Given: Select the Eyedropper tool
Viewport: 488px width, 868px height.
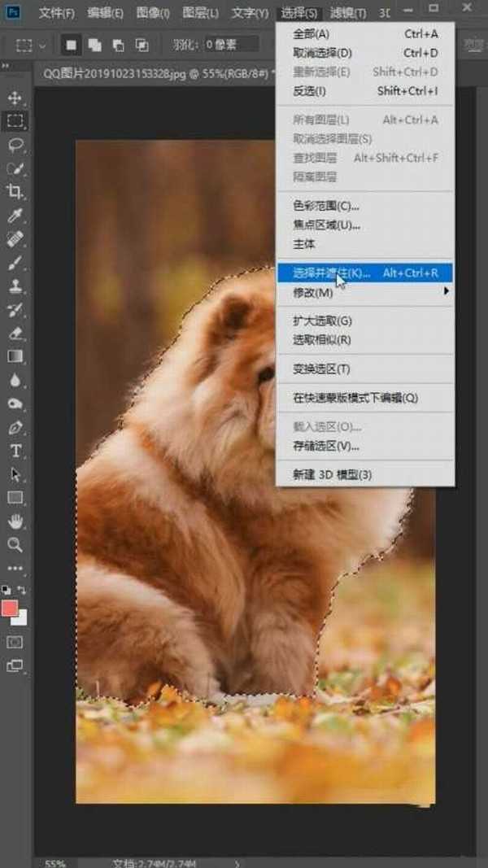Looking at the screenshot, I should point(15,216).
